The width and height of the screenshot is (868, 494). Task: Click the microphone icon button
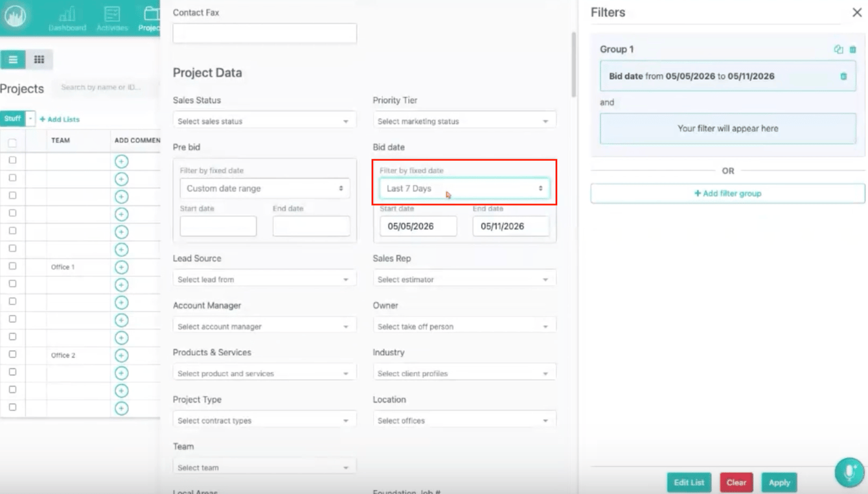click(x=849, y=472)
